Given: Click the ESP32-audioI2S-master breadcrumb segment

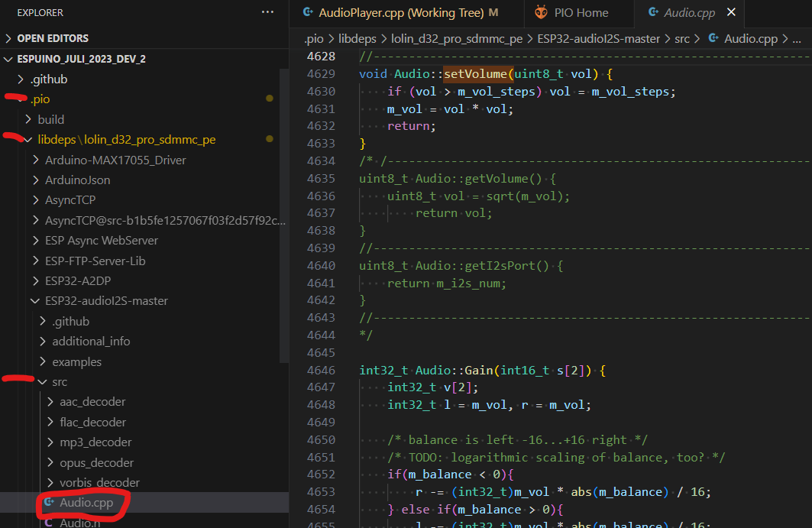Looking at the screenshot, I should [599, 38].
